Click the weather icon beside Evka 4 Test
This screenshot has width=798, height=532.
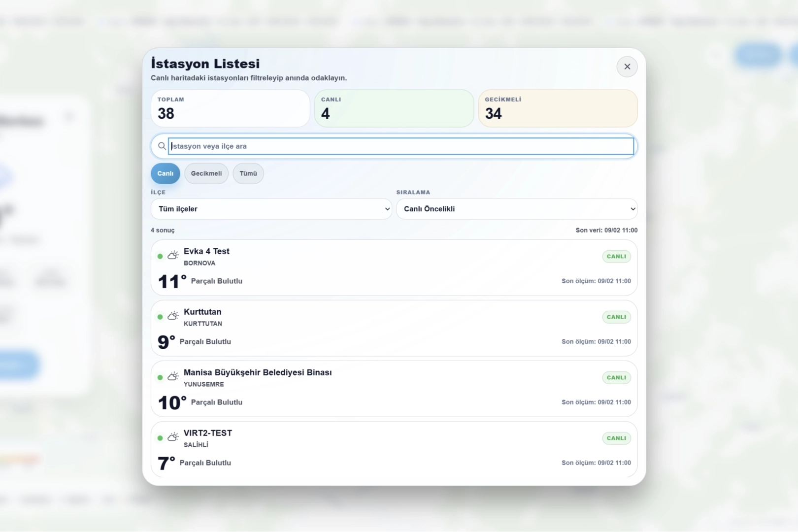point(173,255)
